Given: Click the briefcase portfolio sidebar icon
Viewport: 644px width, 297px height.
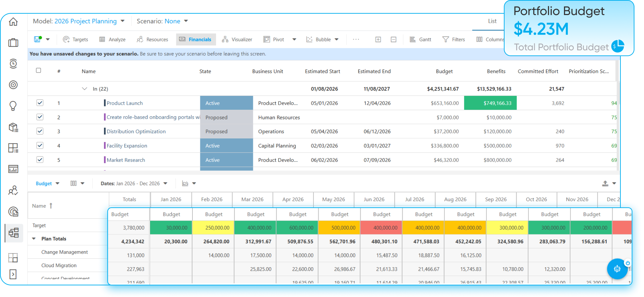Looking at the screenshot, I should [x=13, y=43].
